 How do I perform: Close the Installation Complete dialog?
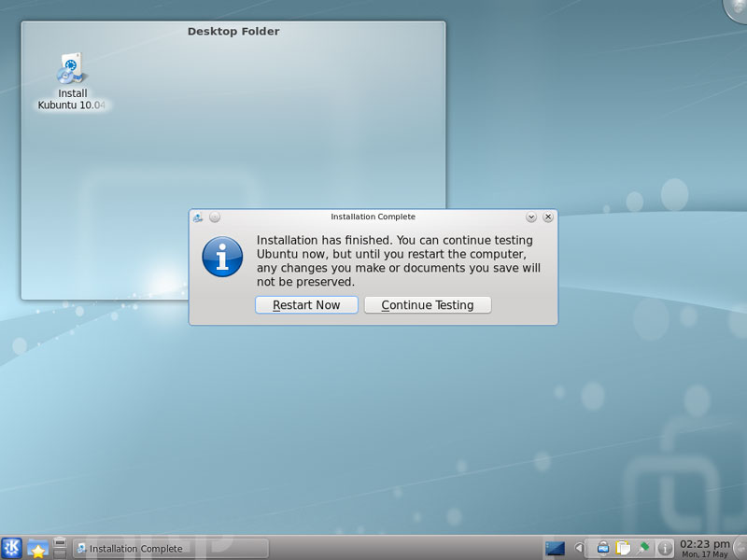548,217
